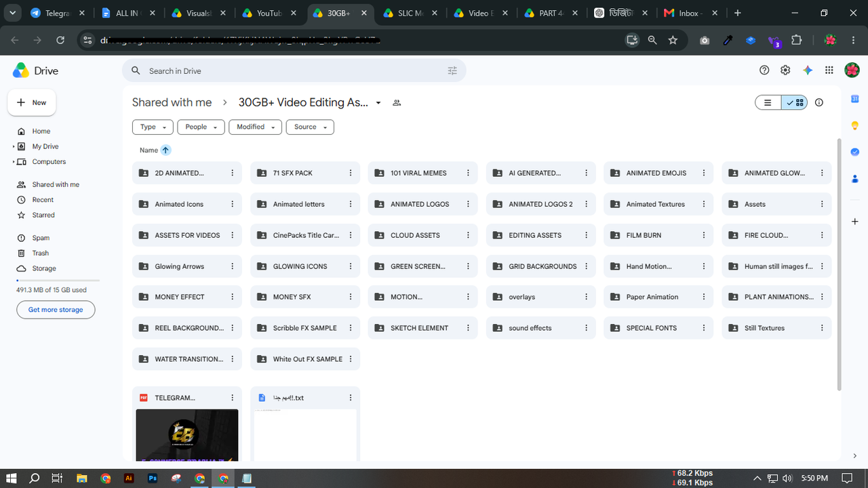Open search filter options icon
The height and width of the screenshot is (488, 868).
453,70
